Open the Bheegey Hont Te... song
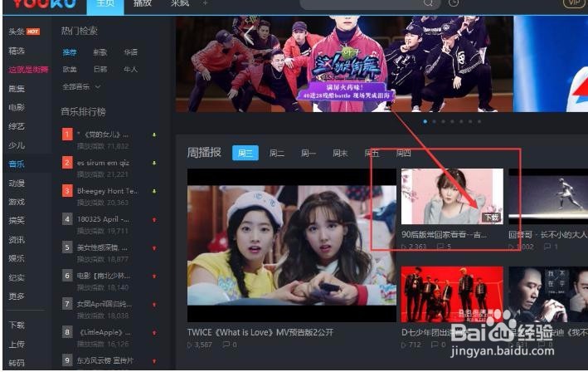588x372 pixels. click(107, 191)
